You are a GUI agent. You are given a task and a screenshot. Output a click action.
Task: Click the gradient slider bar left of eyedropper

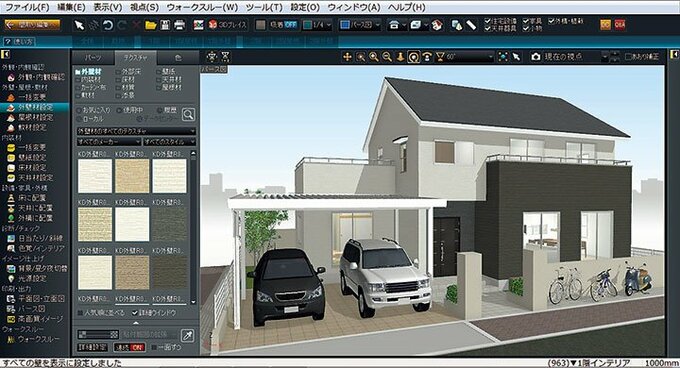point(98,334)
